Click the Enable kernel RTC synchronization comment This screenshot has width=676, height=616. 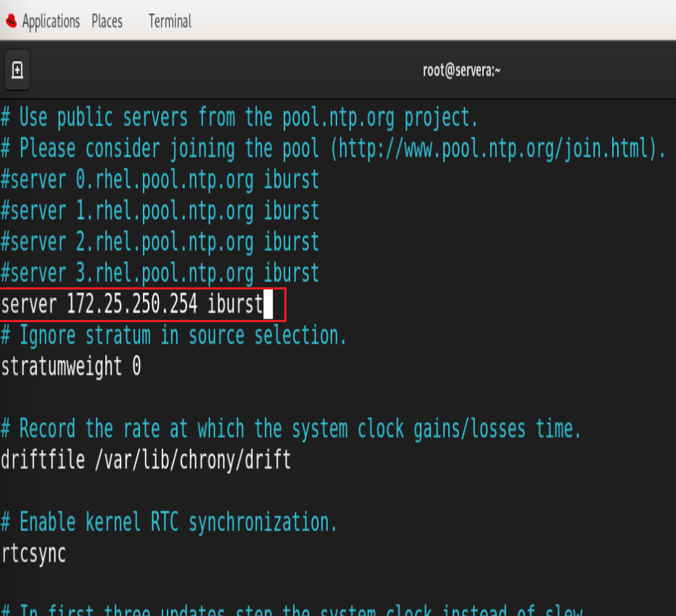pyautogui.click(x=167, y=522)
